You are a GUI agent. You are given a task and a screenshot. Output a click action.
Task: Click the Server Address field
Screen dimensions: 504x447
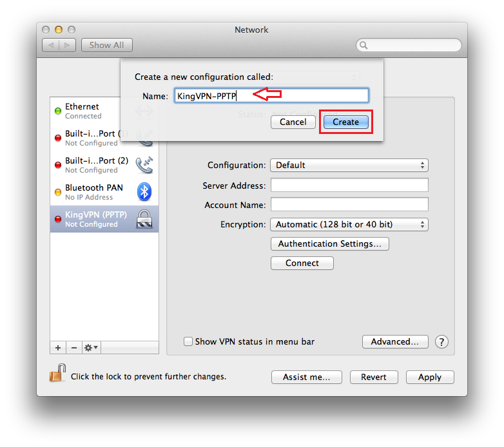pyautogui.click(x=349, y=185)
